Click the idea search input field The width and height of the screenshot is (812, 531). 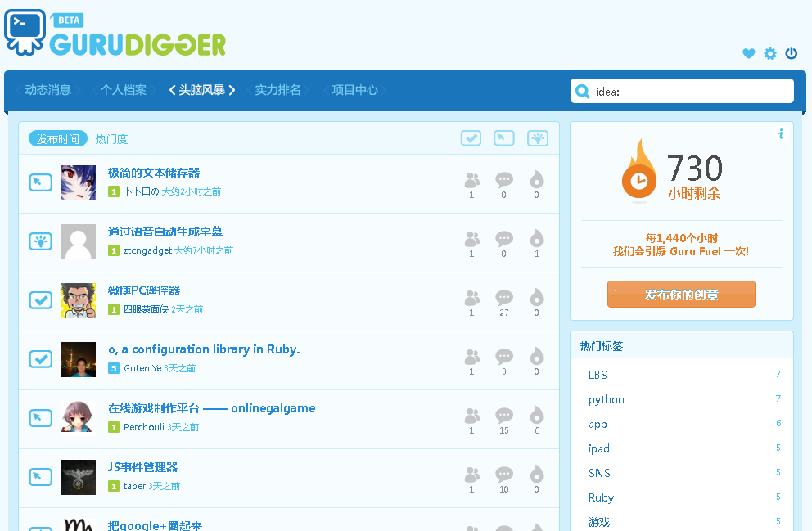[682, 91]
